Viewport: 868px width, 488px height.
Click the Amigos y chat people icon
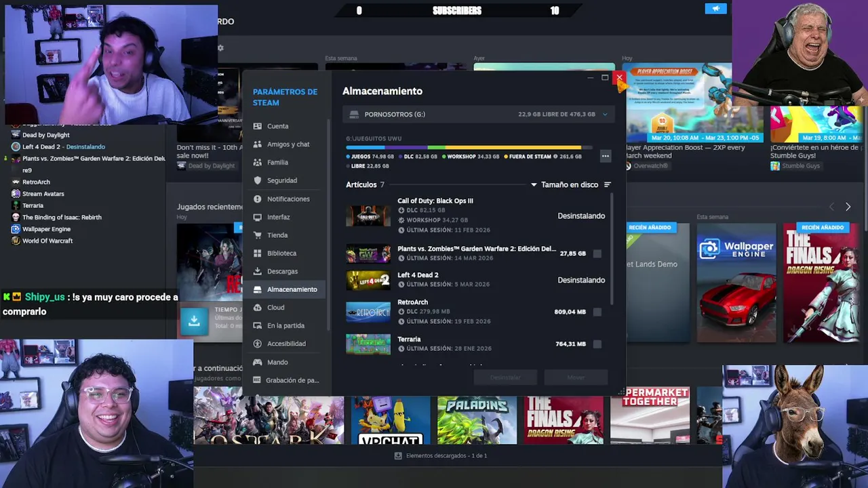point(258,144)
